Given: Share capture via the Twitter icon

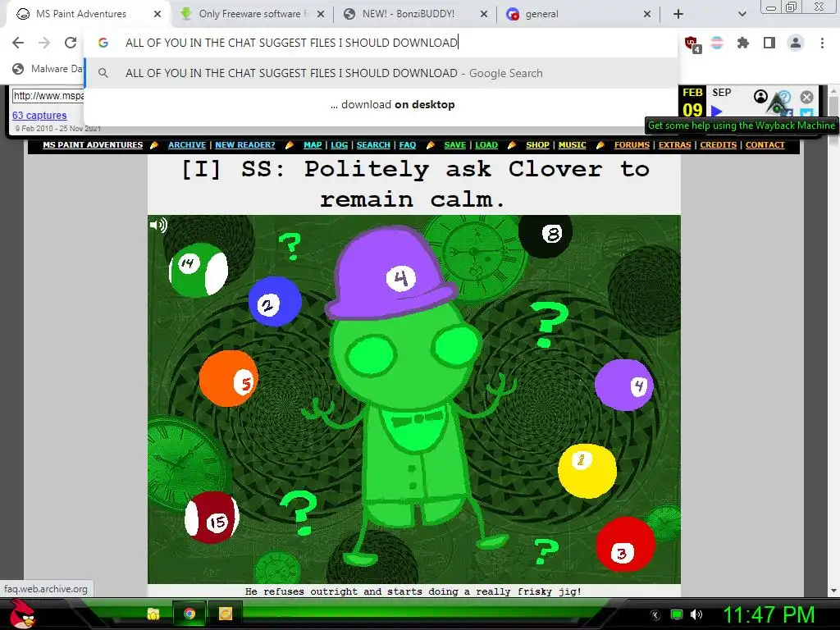Looking at the screenshot, I should tap(806, 113).
